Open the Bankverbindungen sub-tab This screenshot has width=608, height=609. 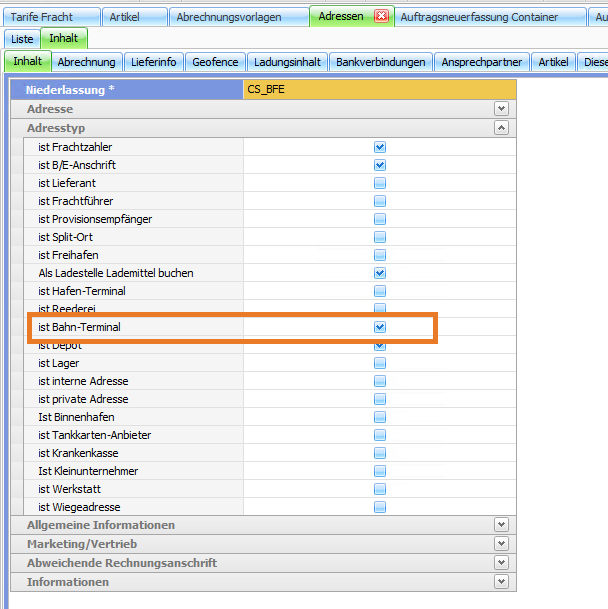click(x=380, y=62)
